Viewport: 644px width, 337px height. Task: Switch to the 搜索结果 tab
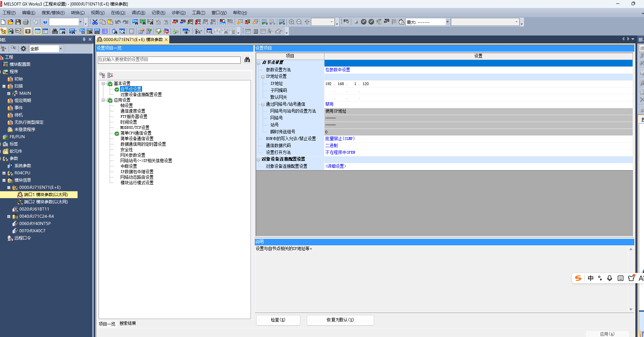(128, 324)
